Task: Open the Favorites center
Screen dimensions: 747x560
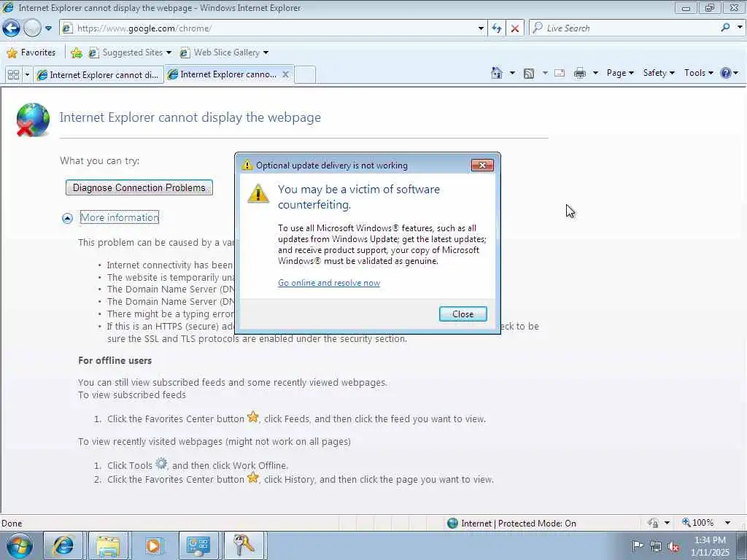Action: (31, 52)
